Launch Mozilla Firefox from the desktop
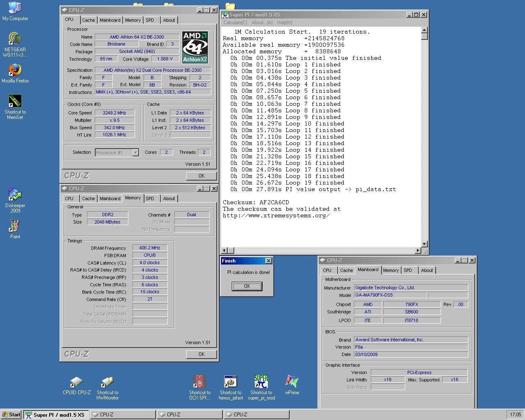Image resolution: width=525 pixels, height=420 pixels. pyautogui.click(x=15, y=73)
